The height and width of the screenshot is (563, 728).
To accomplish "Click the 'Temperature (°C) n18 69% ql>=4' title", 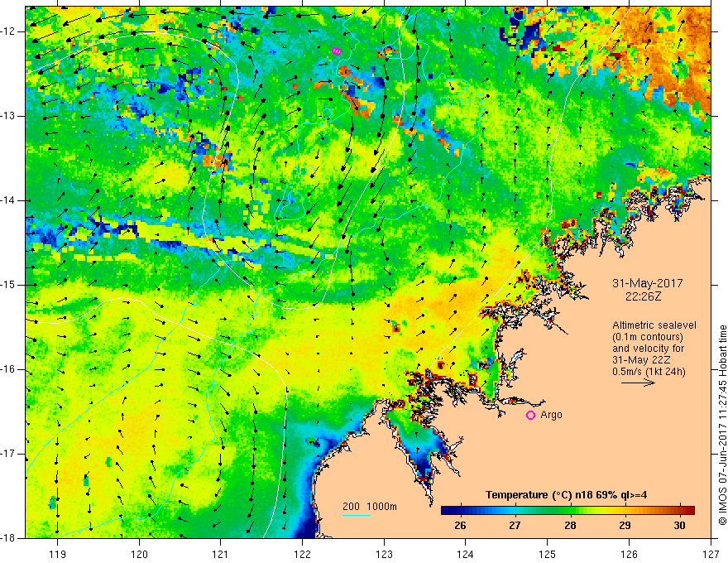I will coord(566,495).
